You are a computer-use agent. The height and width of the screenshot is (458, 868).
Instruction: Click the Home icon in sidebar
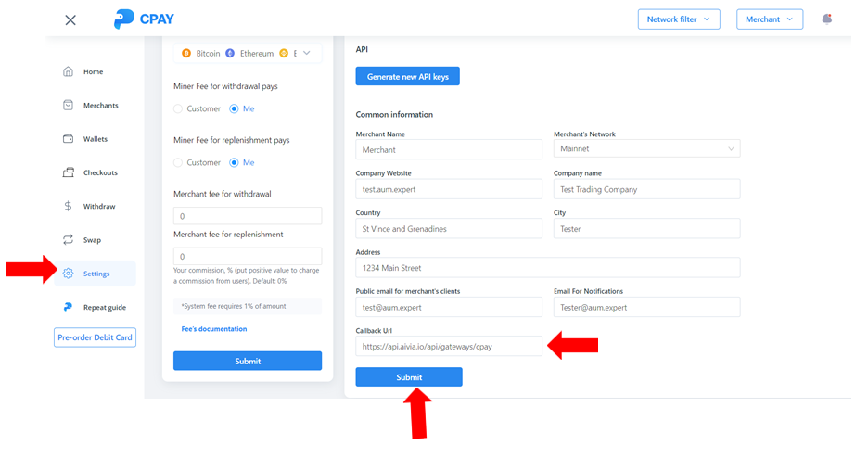point(68,71)
